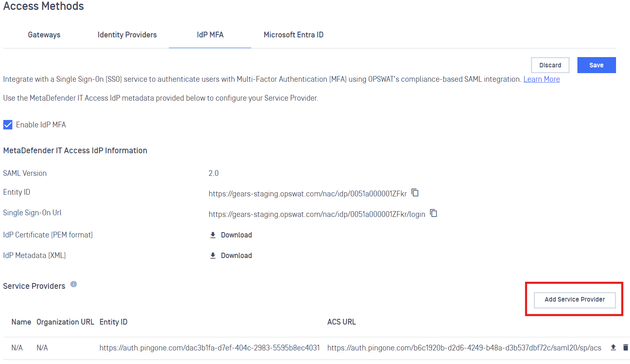Click the upload icon in the pingone row
The width and height of the screenshot is (630, 364).
(x=613, y=348)
